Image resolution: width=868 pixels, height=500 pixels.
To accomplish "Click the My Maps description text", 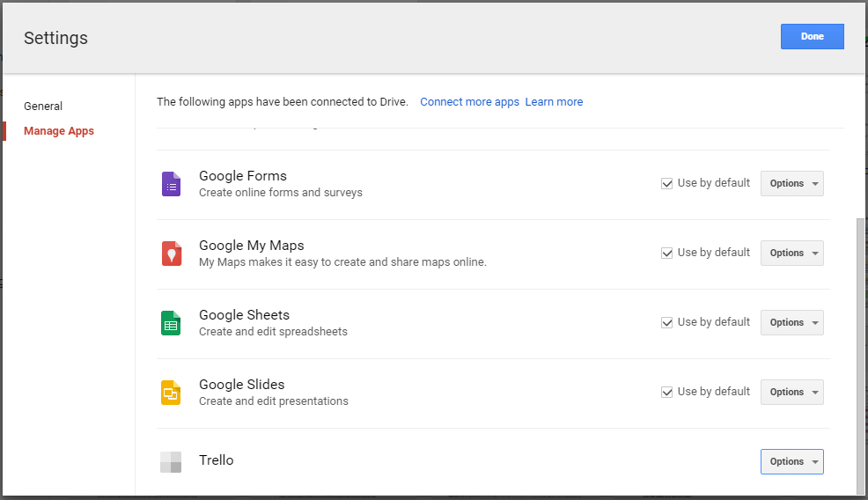I will (x=342, y=262).
